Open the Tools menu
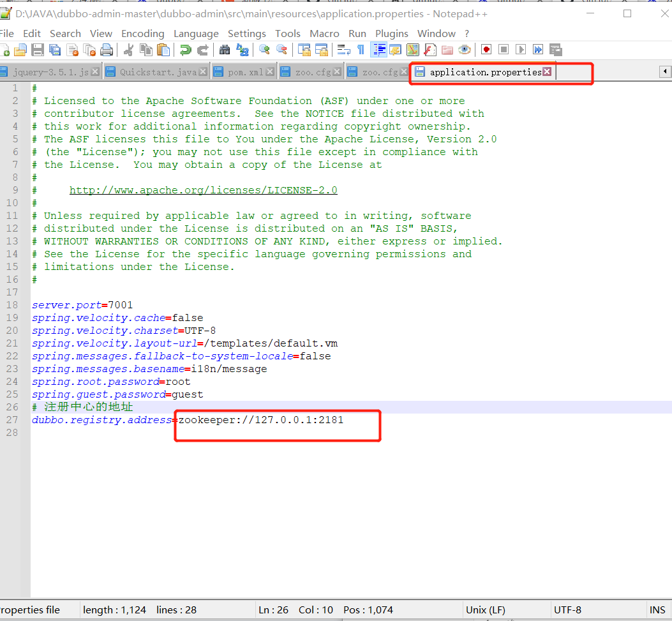The width and height of the screenshot is (672, 621). coord(288,33)
